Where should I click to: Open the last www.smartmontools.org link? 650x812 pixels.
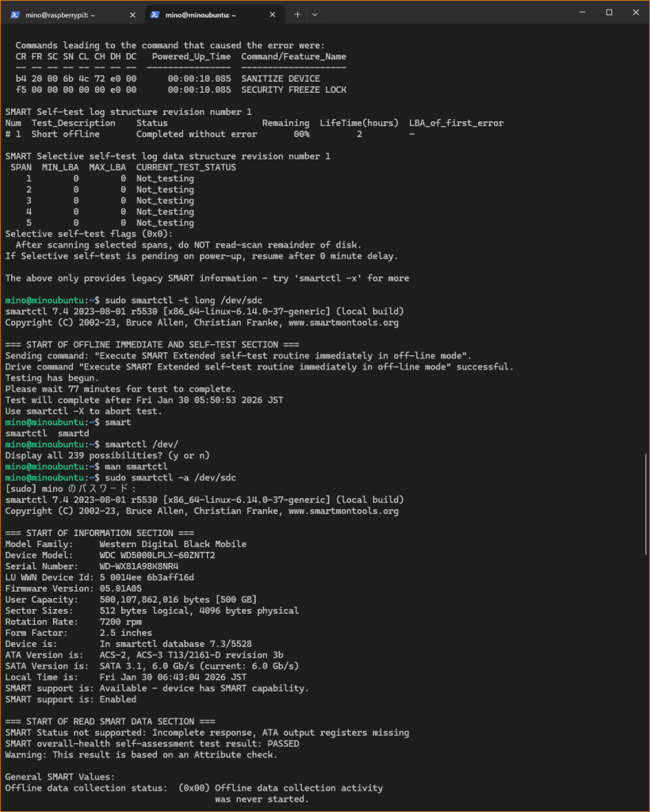(343, 511)
